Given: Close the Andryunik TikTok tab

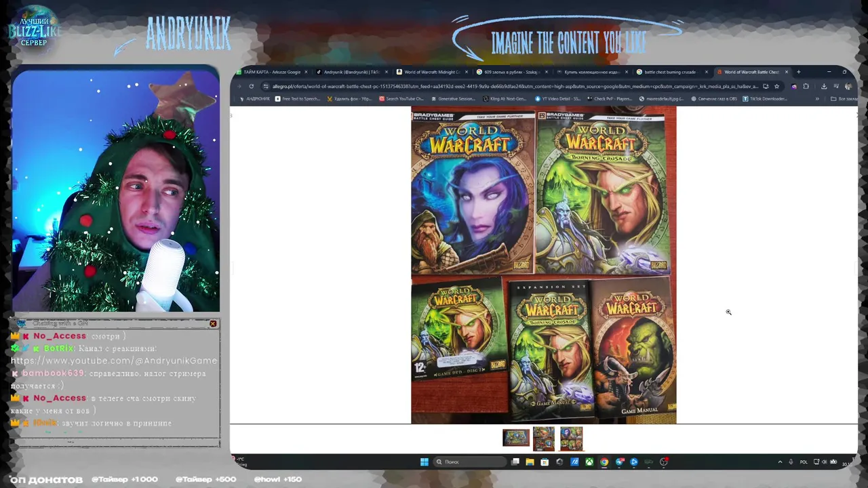Looking at the screenshot, I should click(x=386, y=72).
